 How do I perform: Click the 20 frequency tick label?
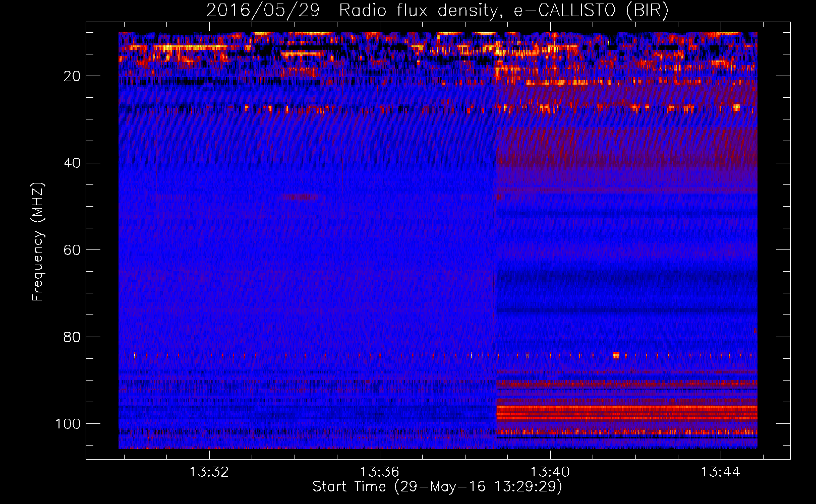click(72, 76)
